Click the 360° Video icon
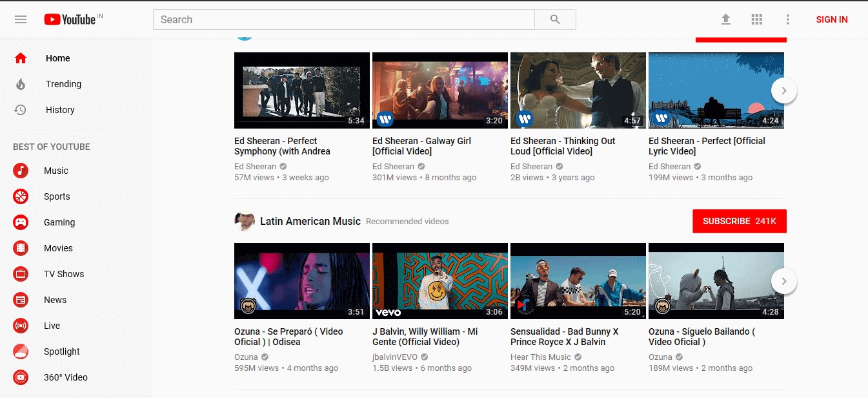The height and width of the screenshot is (398, 868). [x=21, y=377]
